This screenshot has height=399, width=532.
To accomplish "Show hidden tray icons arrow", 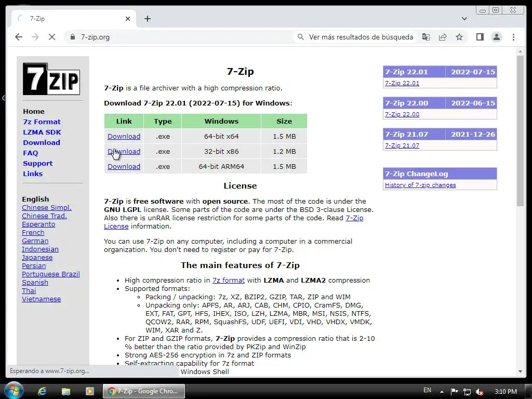I will click(442, 392).
